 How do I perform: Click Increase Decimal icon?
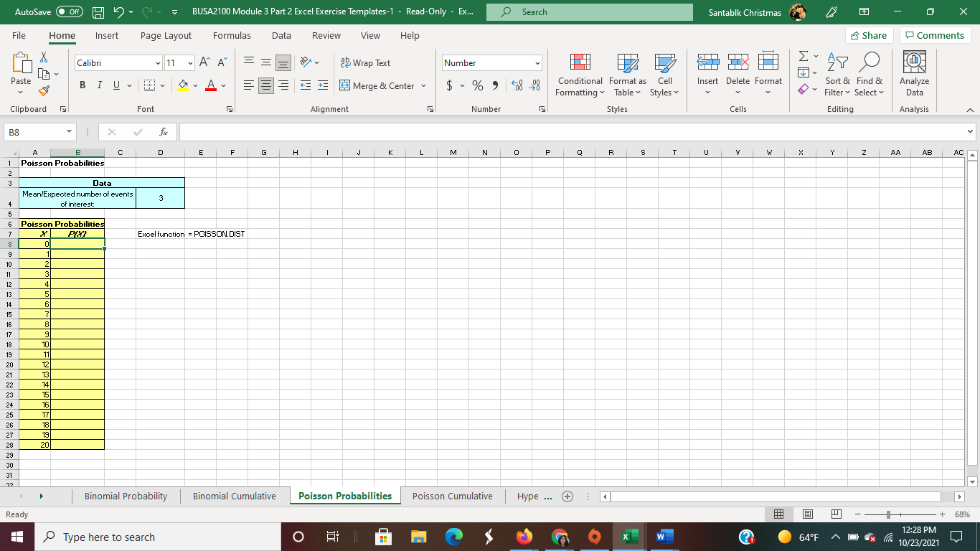517,86
